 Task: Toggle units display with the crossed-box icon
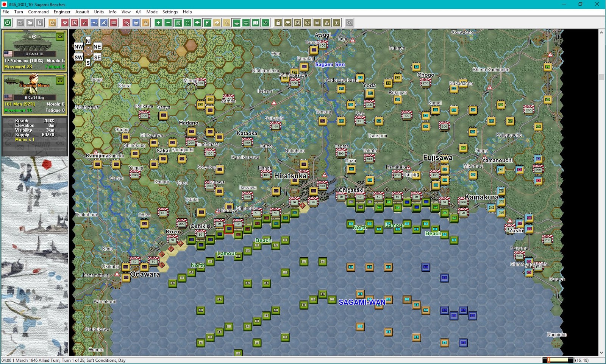(x=178, y=23)
